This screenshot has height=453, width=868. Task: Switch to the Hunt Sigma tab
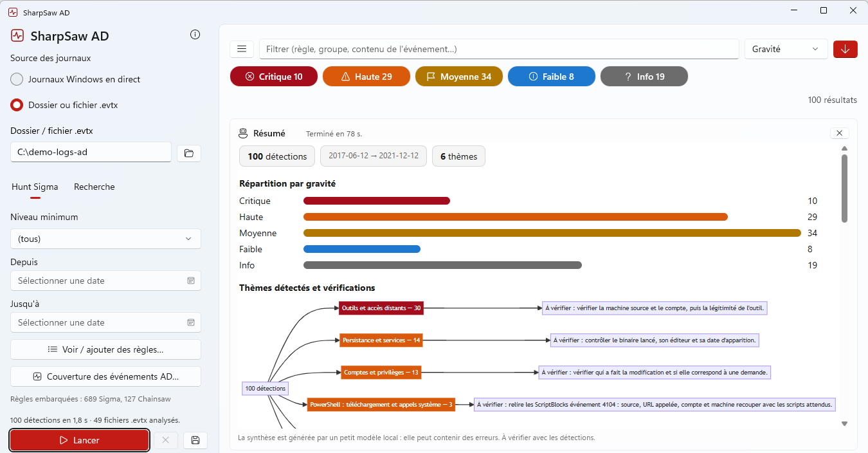[35, 187]
